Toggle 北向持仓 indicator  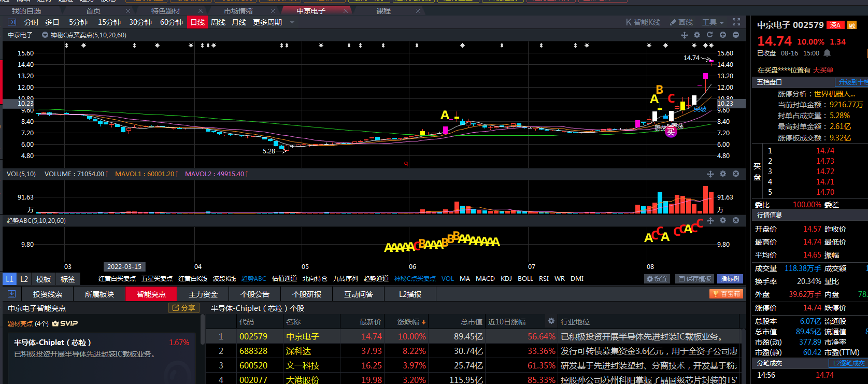click(315, 279)
